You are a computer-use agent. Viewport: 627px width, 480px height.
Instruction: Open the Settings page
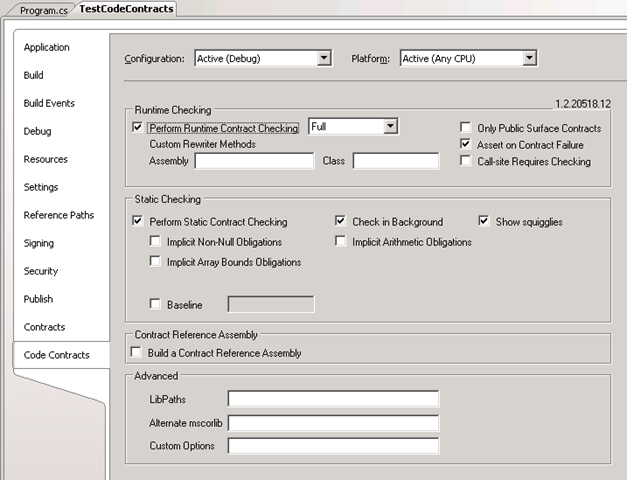pos(41,187)
